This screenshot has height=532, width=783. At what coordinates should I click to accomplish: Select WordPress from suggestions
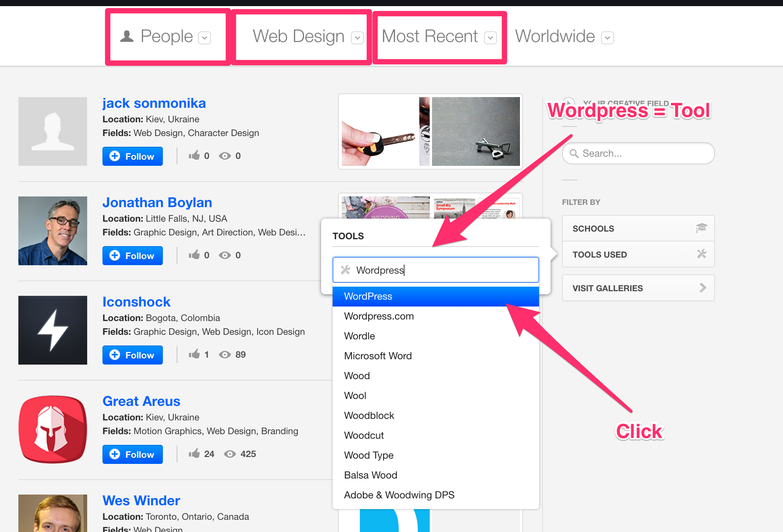pos(435,296)
